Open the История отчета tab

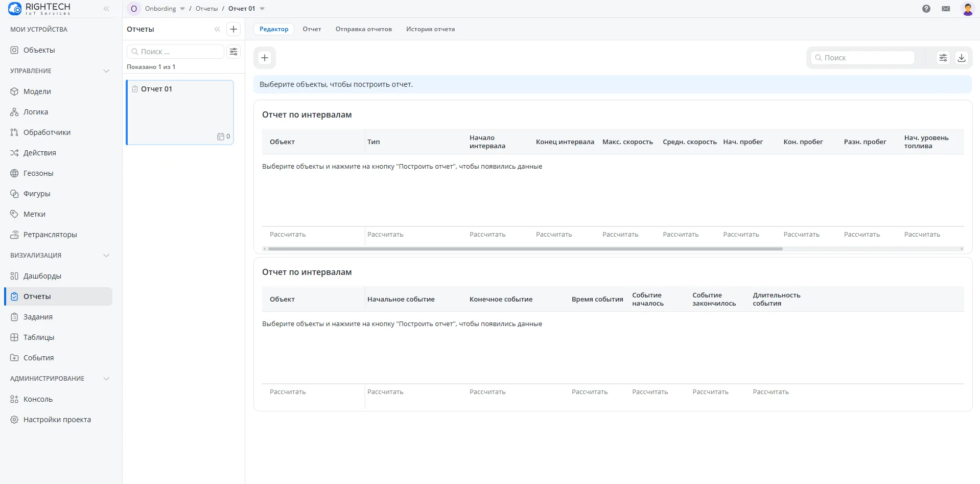(x=430, y=29)
